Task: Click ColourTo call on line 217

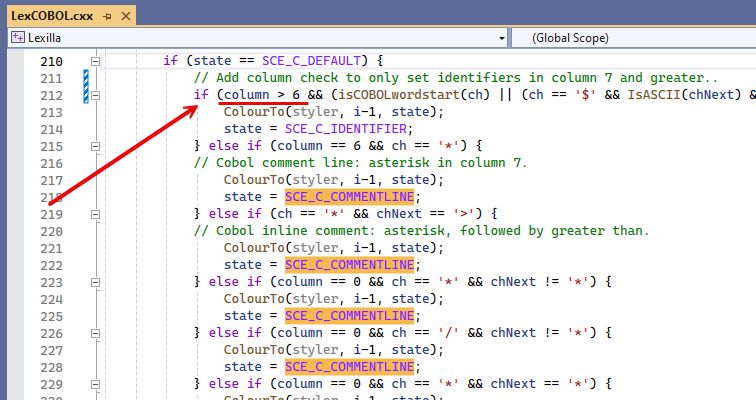Action: point(254,180)
